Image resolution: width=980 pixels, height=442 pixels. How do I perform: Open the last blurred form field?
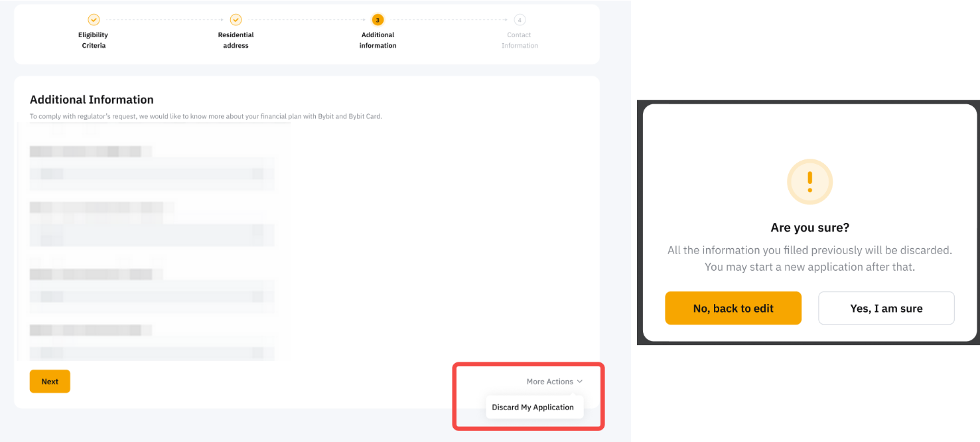pyautogui.click(x=152, y=351)
